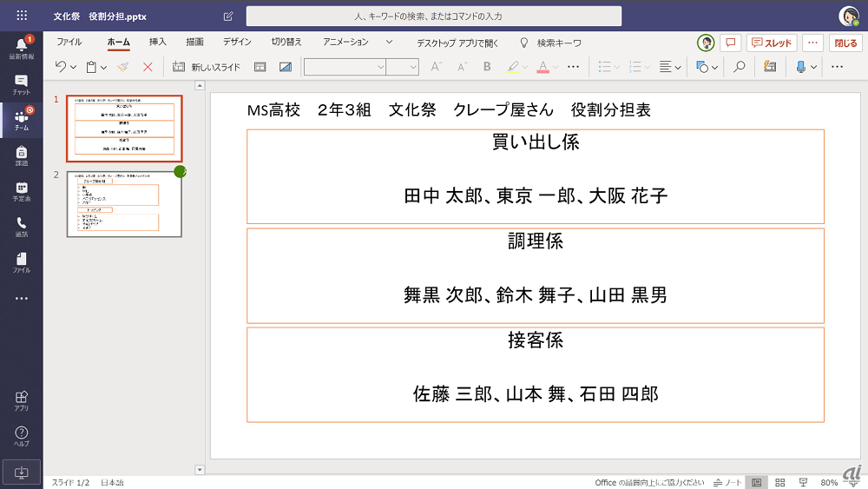Switch to slide sorter grid view
This screenshot has width=868, height=489.
pyautogui.click(x=779, y=482)
